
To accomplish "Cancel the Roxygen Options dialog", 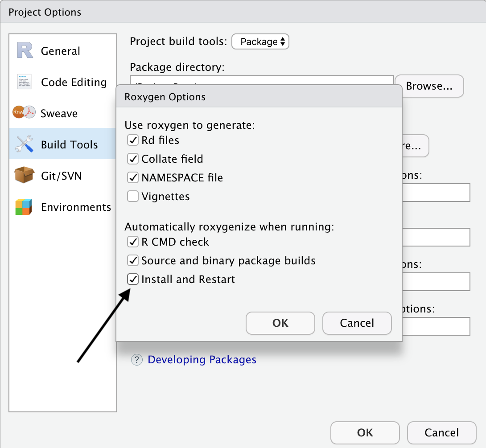I will tap(357, 323).
